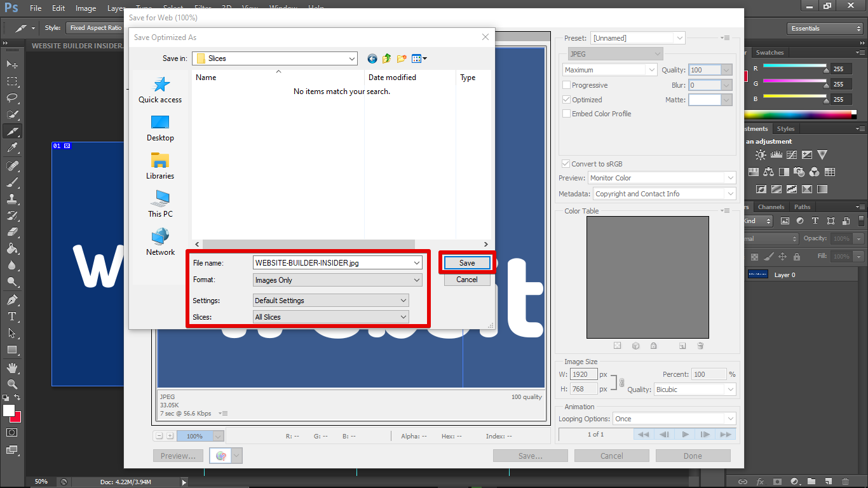Image resolution: width=868 pixels, height=488 pixels.
Task: Open the Settings dropdown showing Default Settings
Action: click(331, 301)
